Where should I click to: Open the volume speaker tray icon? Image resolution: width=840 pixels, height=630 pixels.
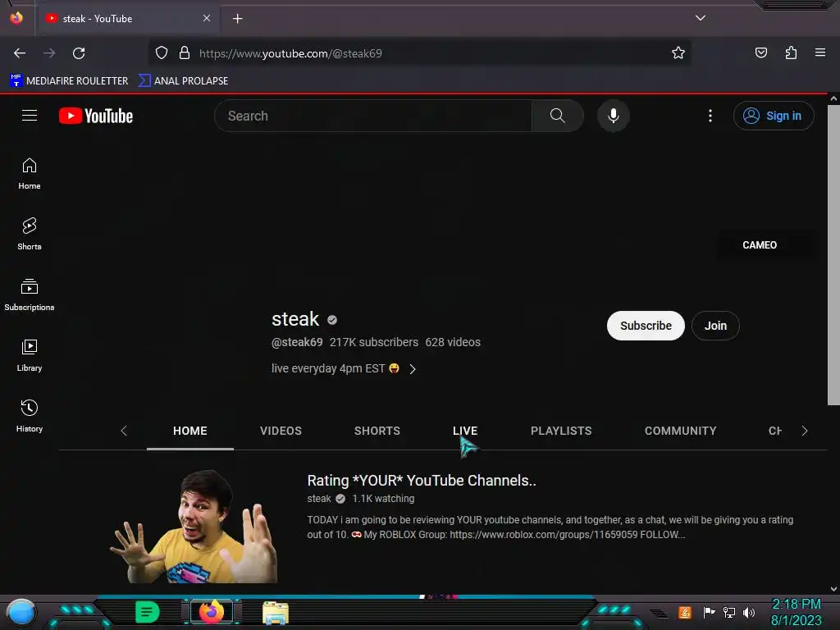[x=748, y=612]
